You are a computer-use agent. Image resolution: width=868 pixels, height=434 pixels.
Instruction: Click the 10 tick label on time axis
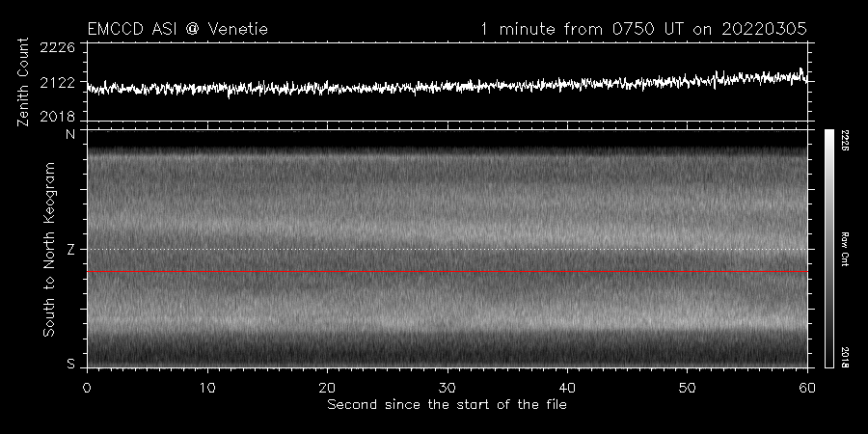coord(207,388)
